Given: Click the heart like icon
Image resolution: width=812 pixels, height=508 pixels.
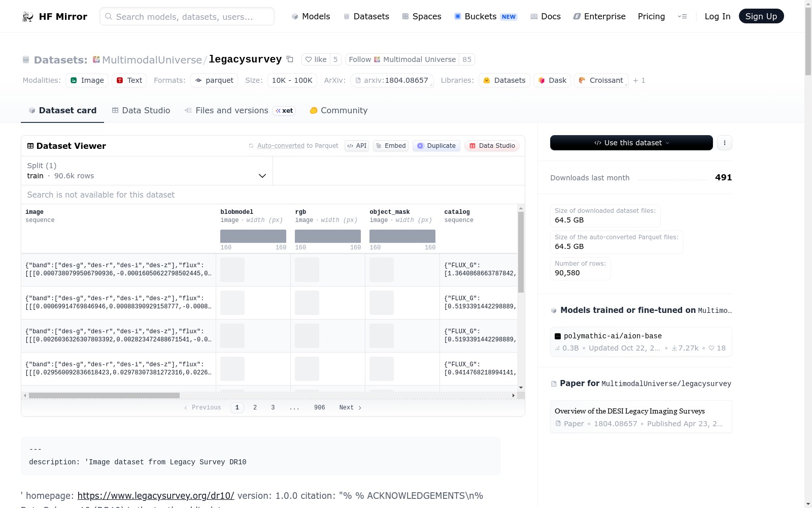Looking at the screenshot, I should tap(308, 59).
